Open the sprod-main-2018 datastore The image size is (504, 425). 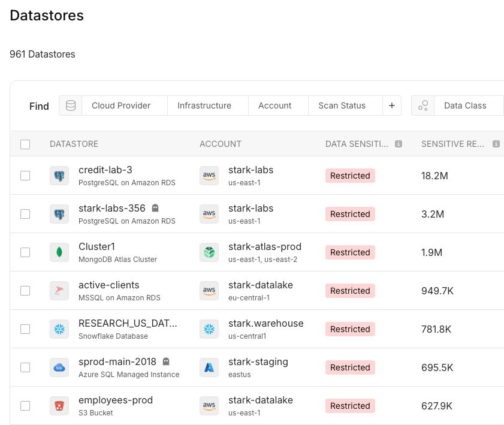tap(117, 361)
